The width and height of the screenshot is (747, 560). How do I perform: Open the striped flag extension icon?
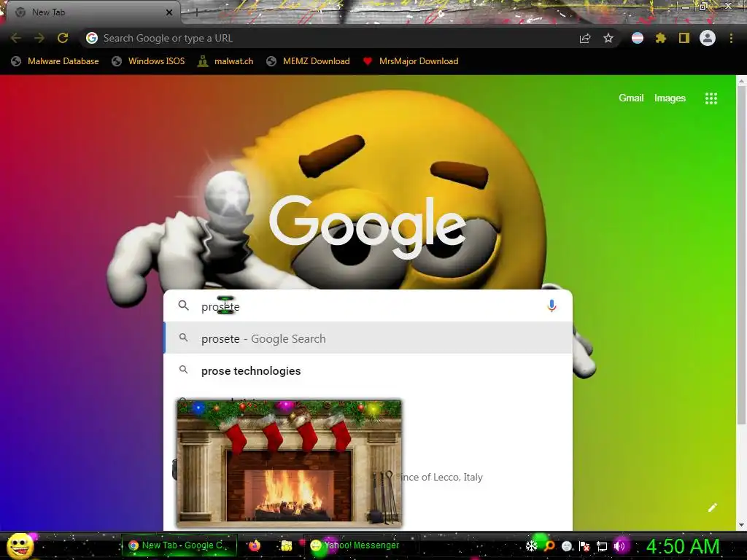coord(638,38)
